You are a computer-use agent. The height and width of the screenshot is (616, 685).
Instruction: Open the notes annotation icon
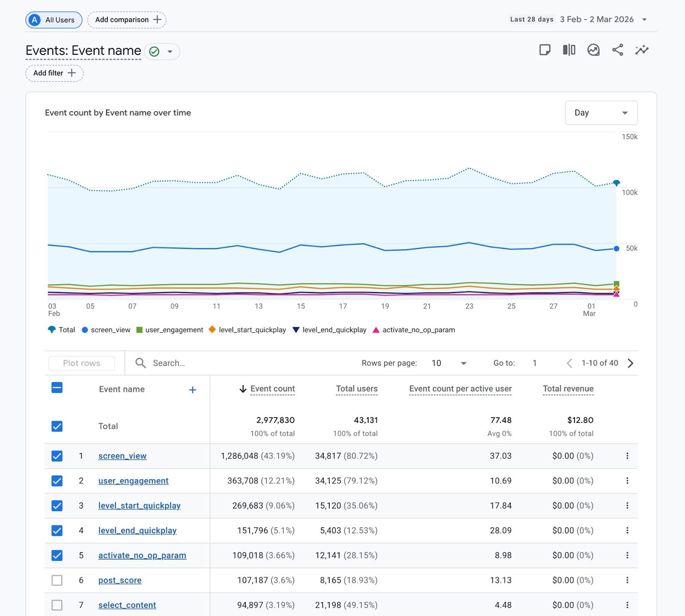point(545,50)
